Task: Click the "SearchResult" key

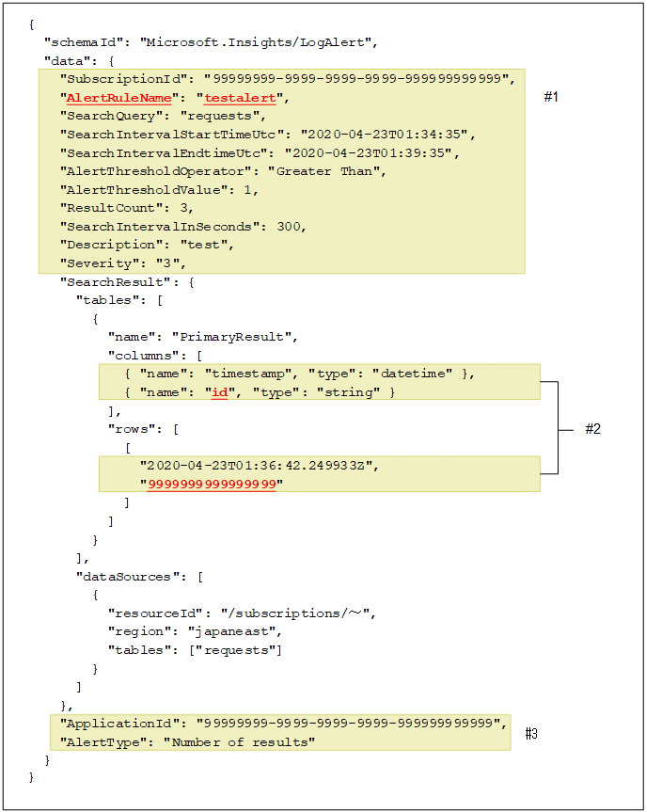Action: pos(115,282)
